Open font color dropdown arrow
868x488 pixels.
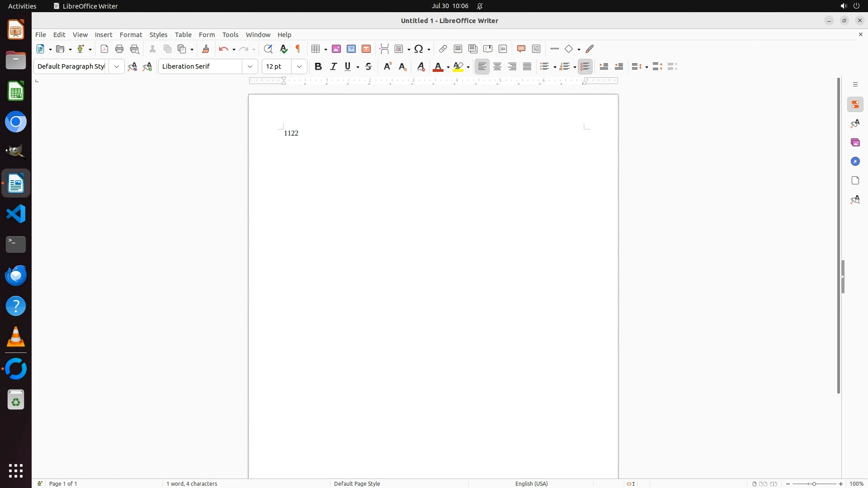click(x=448, y=67)
